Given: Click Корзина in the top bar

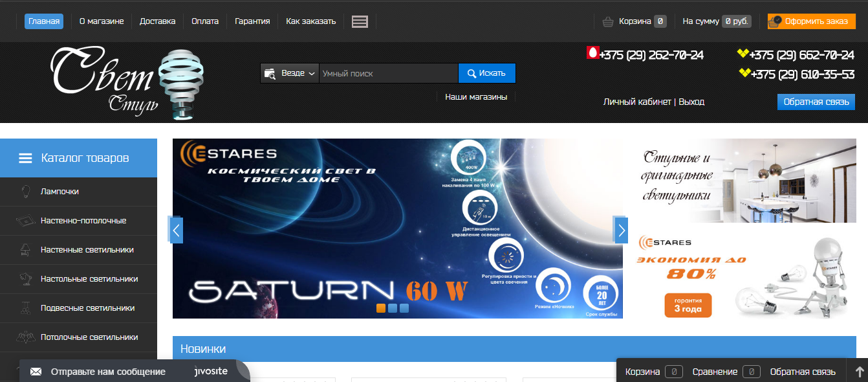Looking at the screenshot, I should point(635,21).
